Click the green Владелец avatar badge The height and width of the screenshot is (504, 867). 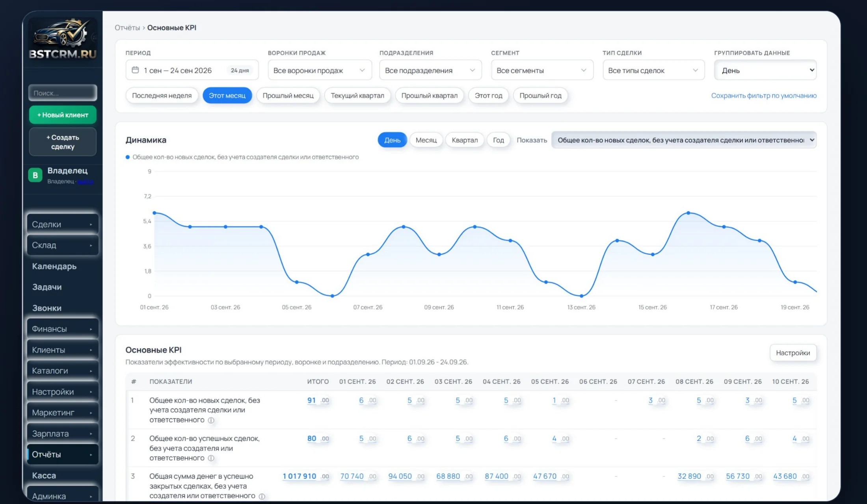(x=35, y=175)
